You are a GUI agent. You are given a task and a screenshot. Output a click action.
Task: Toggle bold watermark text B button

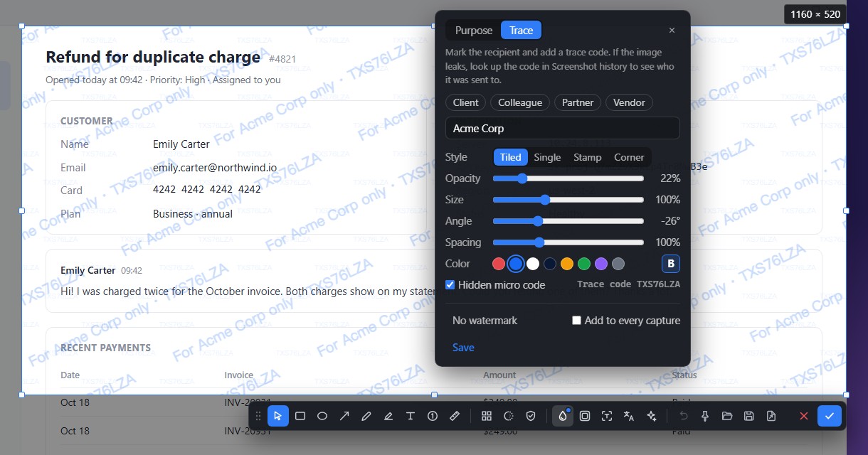pos(671,264)
